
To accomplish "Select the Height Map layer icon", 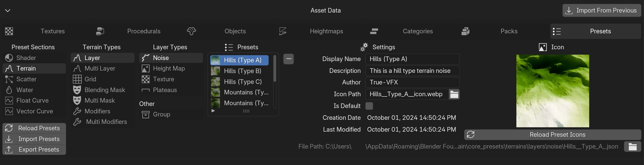I will 146,69.
